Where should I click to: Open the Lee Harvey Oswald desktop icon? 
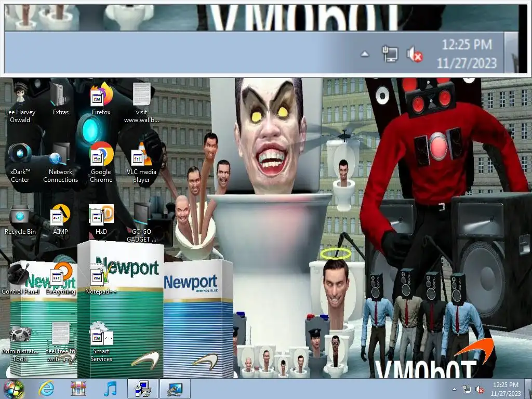(20, 103)
